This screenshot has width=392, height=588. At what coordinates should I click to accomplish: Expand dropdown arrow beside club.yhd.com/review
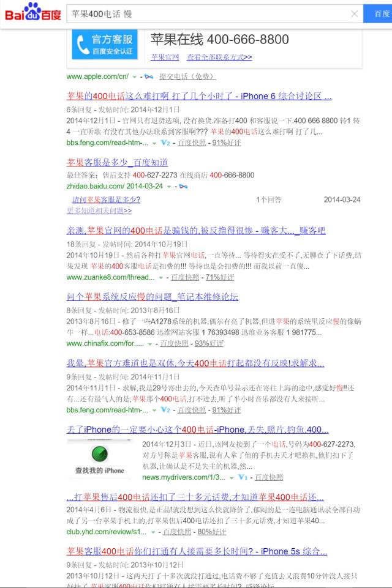pyautogui.click(x=153, y=532)
